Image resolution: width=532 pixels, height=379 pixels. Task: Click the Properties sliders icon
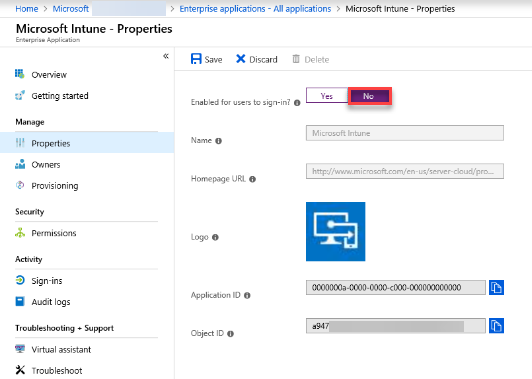pos(20,143)
